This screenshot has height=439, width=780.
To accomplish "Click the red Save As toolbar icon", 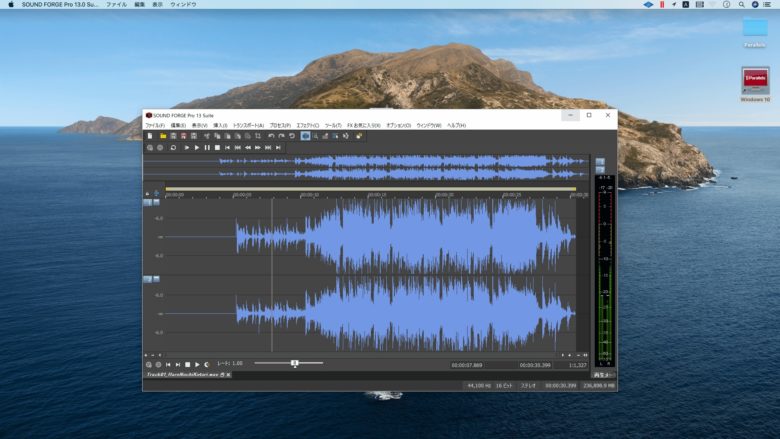I will 183,136.
